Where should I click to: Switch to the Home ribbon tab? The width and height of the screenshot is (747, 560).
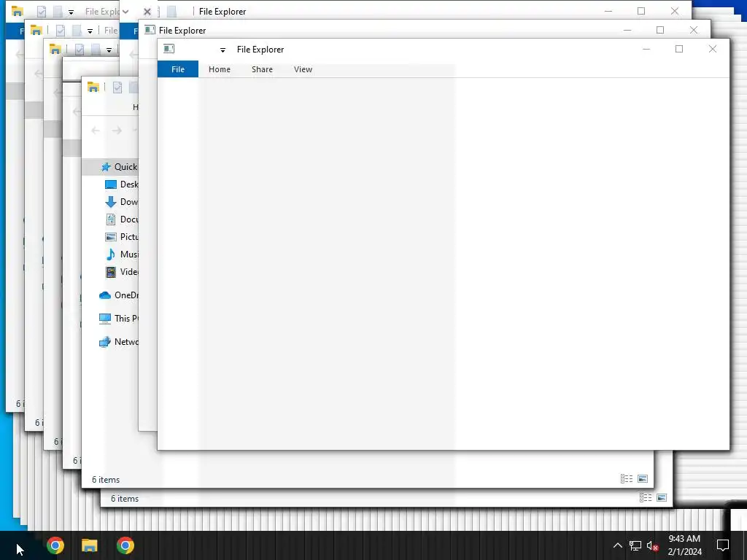point(219,69)
